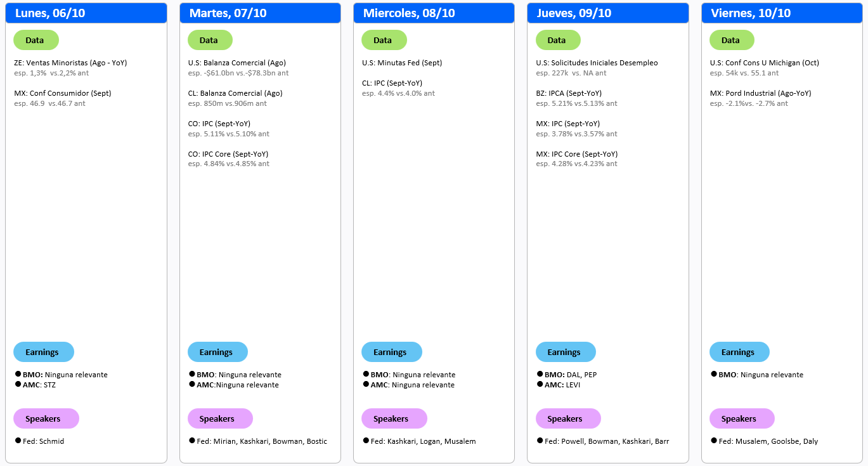
Task: Click the U.S: Balanza Comercial (Ago) entry
Action: point(236,63)
